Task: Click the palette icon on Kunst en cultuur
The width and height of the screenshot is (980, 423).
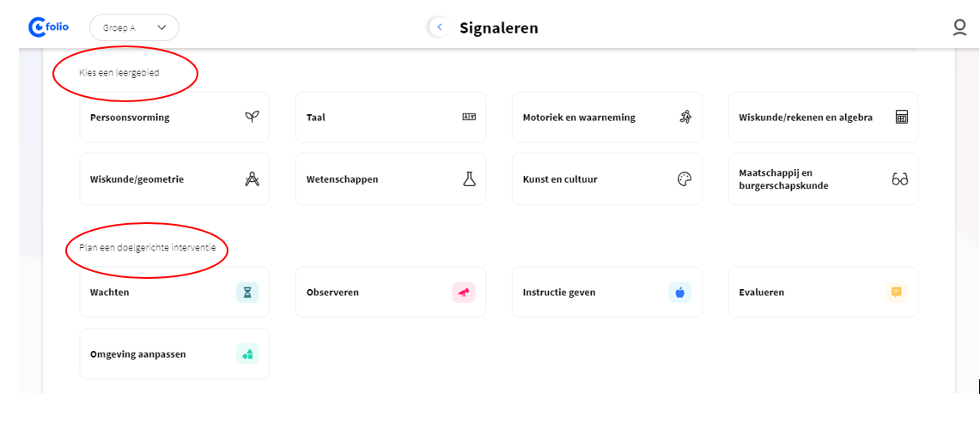Action: [685, 179]
